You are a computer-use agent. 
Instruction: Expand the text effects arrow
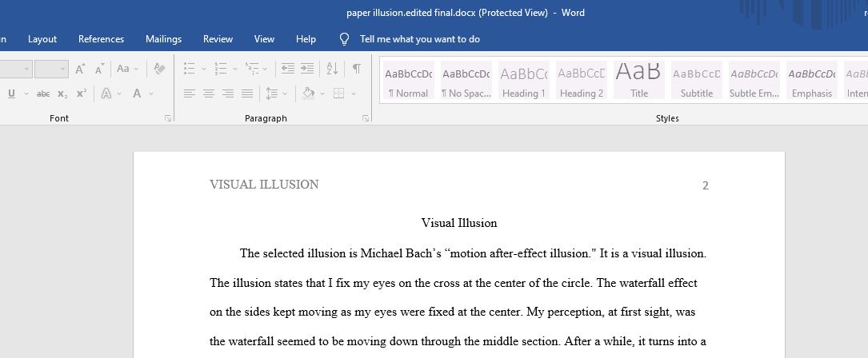[x=119, y=93]
